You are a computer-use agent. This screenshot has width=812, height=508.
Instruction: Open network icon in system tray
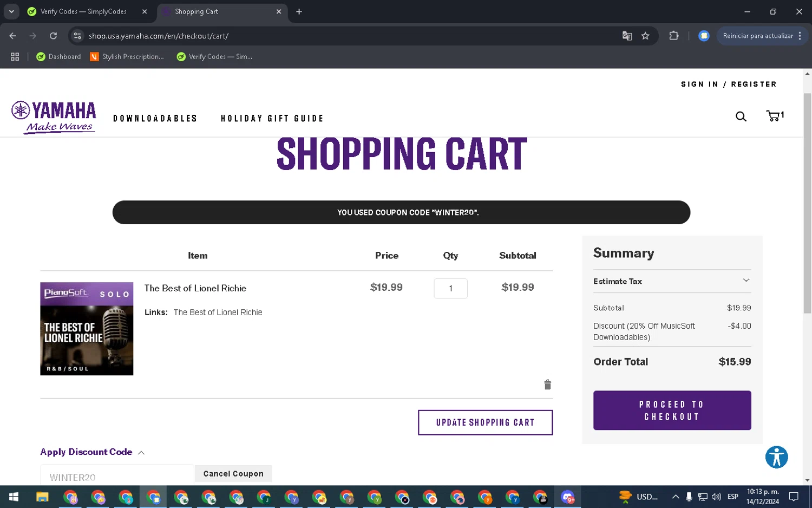coord(703,497)
